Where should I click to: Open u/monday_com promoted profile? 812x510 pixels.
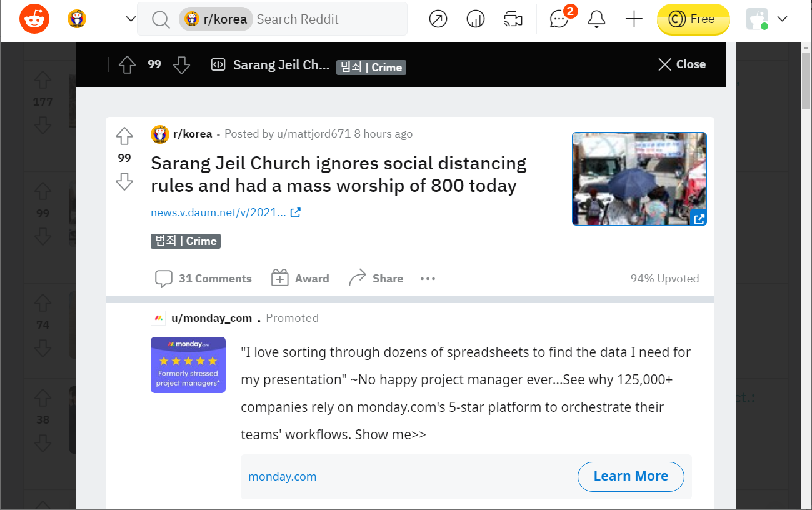211,318
